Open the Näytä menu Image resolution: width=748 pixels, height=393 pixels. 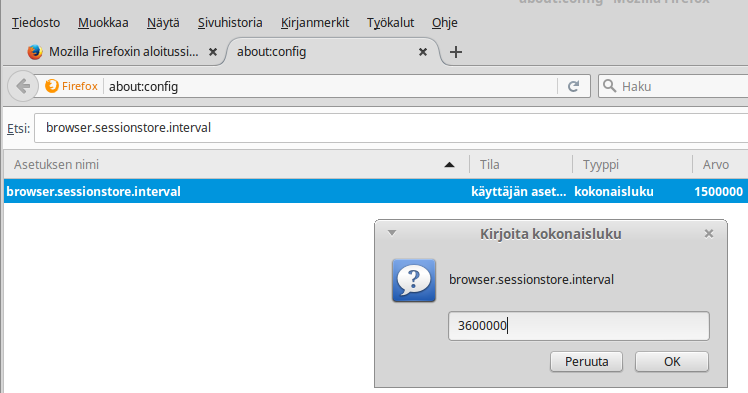[163, 22]
